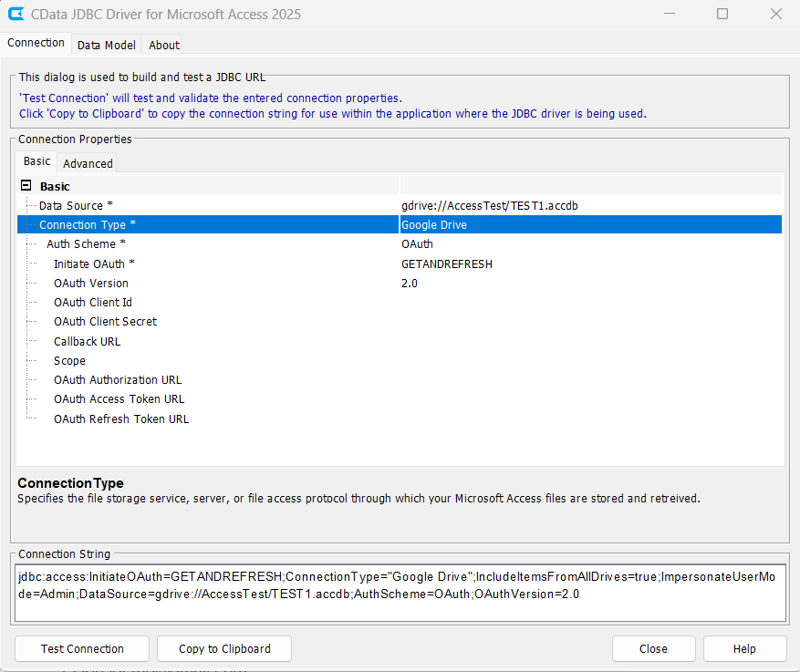
Task: Edit the Auth Scheme value OAuth
Action: tap(589, 244)
